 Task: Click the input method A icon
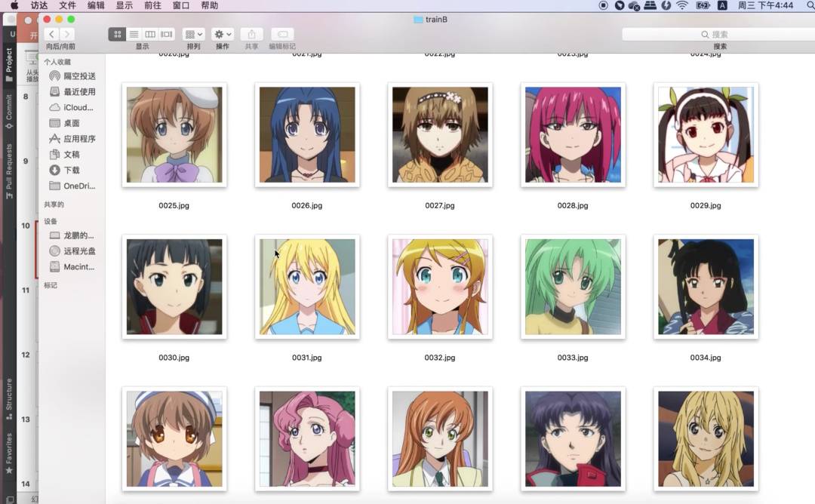(722, 5)
